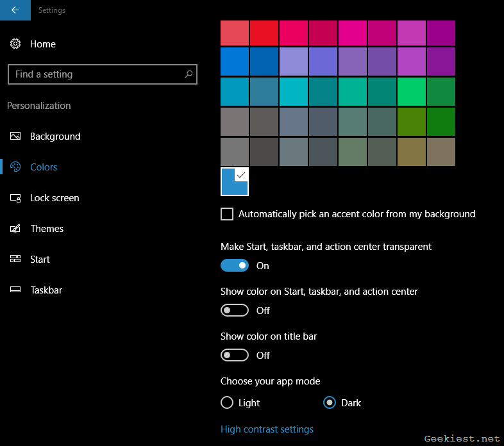
Task: Toggle Show color on title bar
Action: 235,355
